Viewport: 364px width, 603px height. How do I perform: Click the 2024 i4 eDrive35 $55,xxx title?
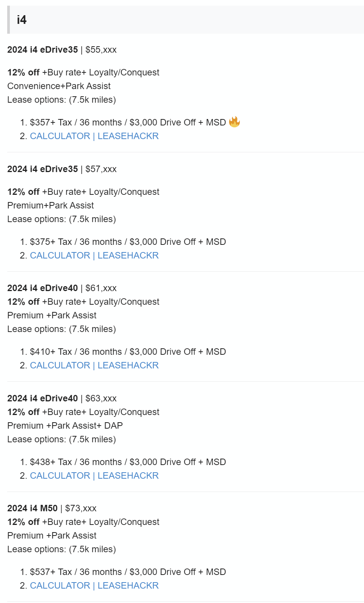coord(62,50)
